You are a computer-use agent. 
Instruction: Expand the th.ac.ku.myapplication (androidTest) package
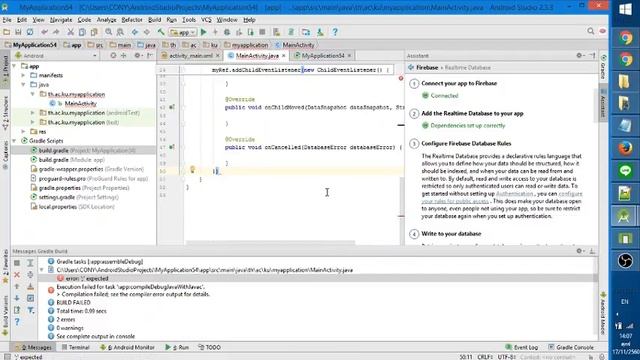coord(33,113)
